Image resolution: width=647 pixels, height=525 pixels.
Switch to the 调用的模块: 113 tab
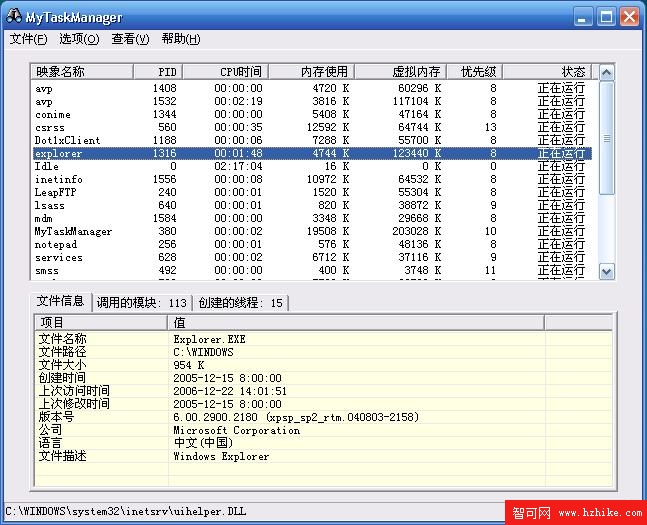point(142,303)
